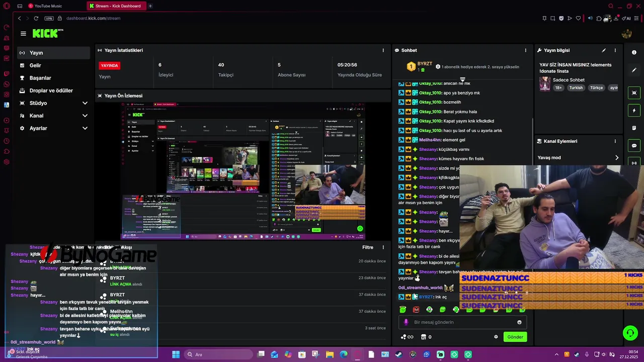This screenshot has height=362, width=644.
Task: Click the Turkish tag
Action: tap(576, 87)
